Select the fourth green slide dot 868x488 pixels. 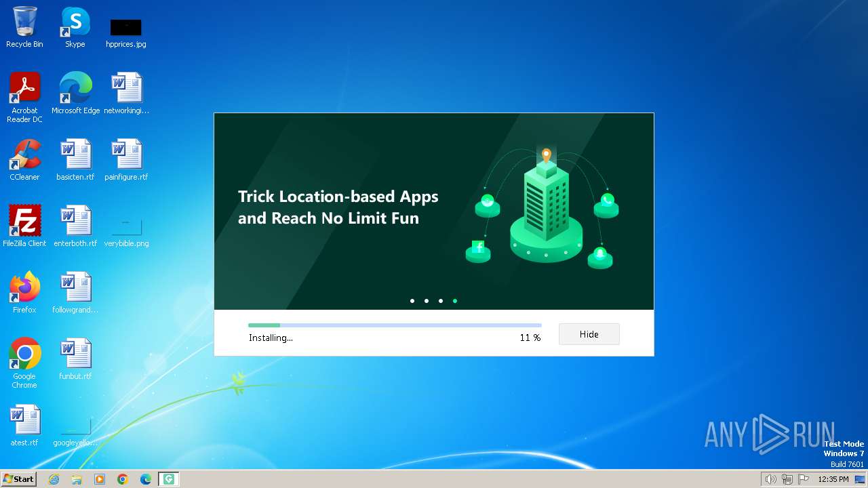coord(455,301)
